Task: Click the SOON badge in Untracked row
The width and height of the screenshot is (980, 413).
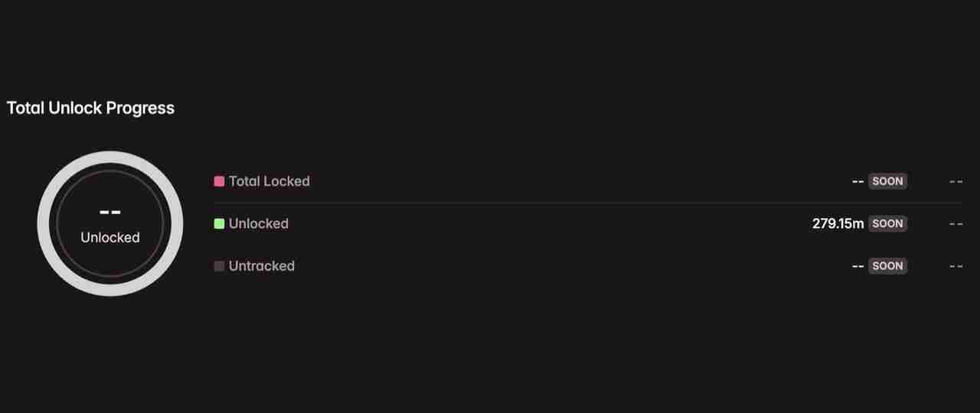Action: tap(887, 266)
